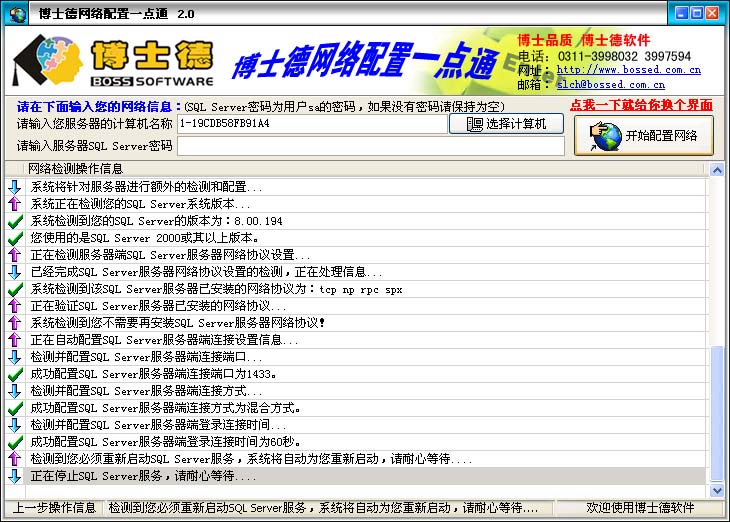Click purple up arrow beside 系统正在检测您的SQL Server系统版本

click(x=14, y=204)
